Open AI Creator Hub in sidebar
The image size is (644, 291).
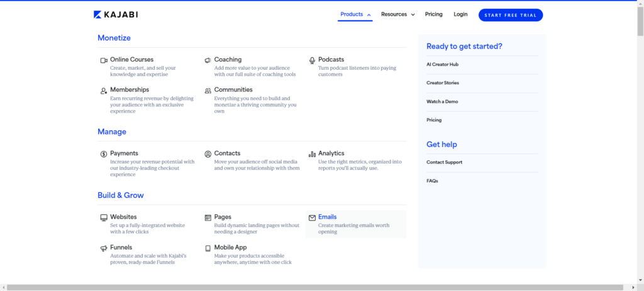pos(442,65)
